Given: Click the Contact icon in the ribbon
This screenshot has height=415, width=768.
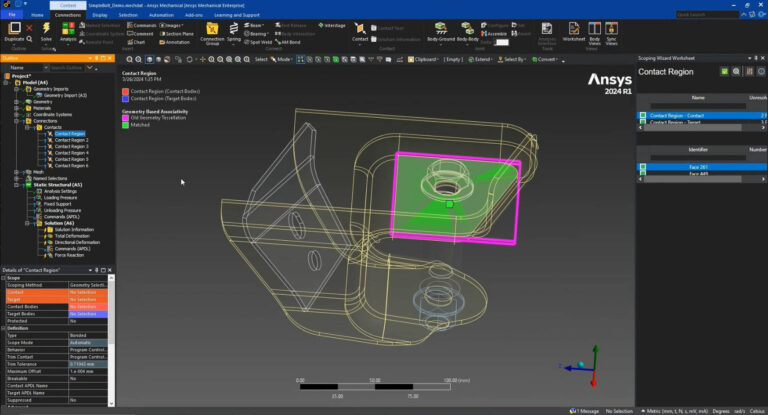Looking at the screenshot, I should click(x=360, y=28).
